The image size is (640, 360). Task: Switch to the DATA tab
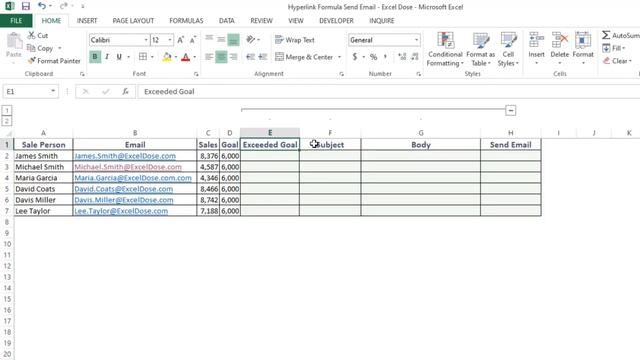pos(227,20)
